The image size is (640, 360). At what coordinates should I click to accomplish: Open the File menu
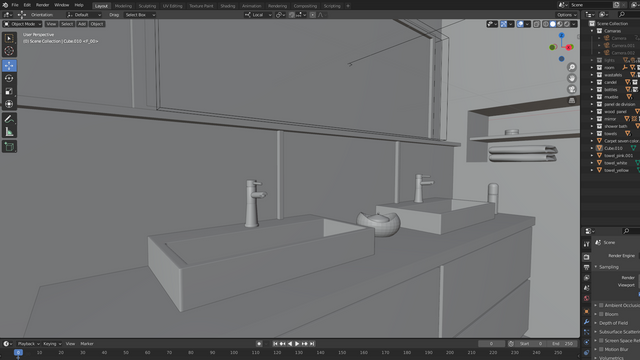point(15,5)
